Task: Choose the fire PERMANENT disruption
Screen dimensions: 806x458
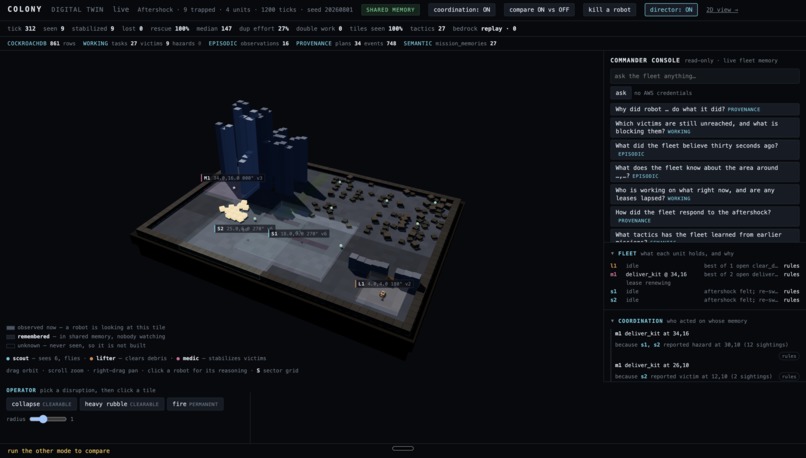Action: pyautogui.click(x=195, y=404)
